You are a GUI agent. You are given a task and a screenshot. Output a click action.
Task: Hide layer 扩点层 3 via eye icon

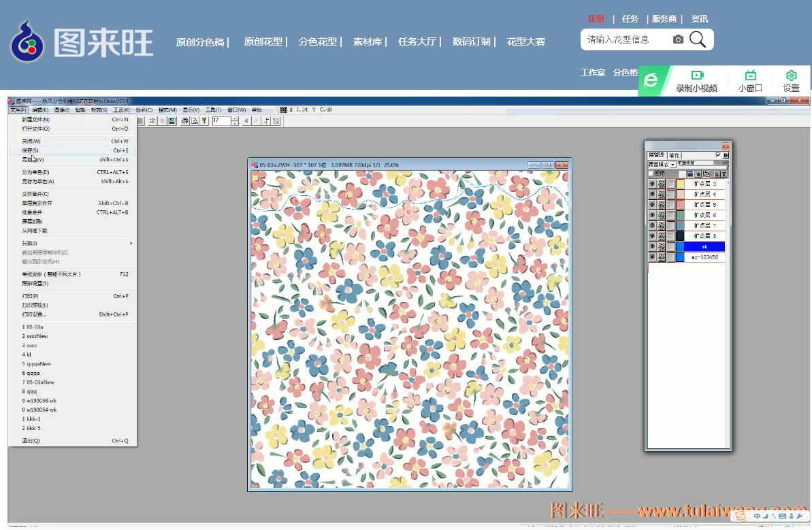[x=652, y=184]
